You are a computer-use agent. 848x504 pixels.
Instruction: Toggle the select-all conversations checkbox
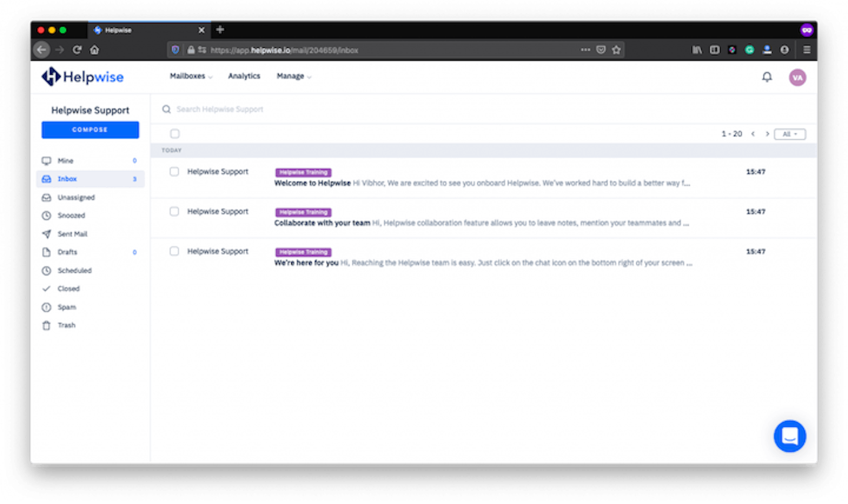pyautogui.click(x=175, y=134)
